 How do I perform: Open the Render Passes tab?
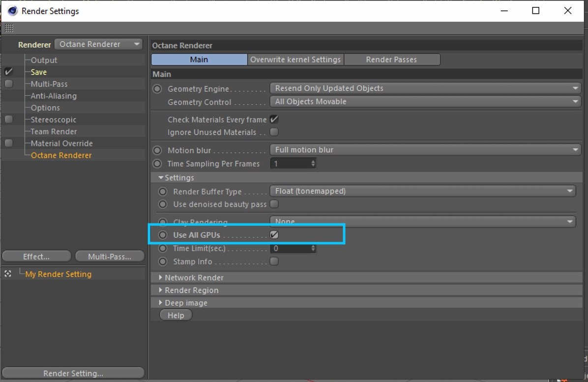[x=391, y=60]
